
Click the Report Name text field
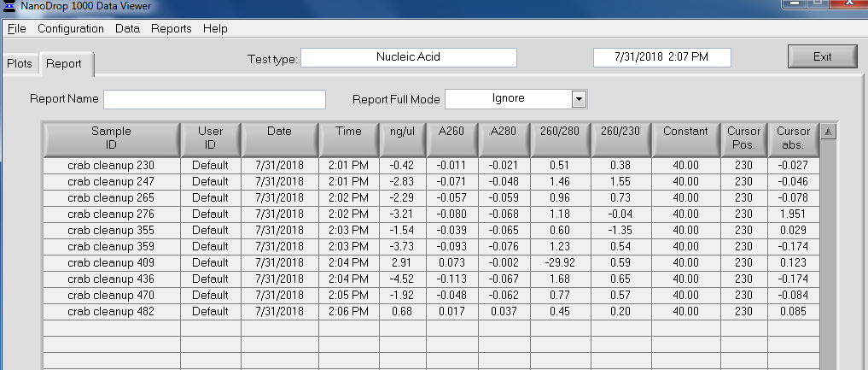(x=214, y=99)
